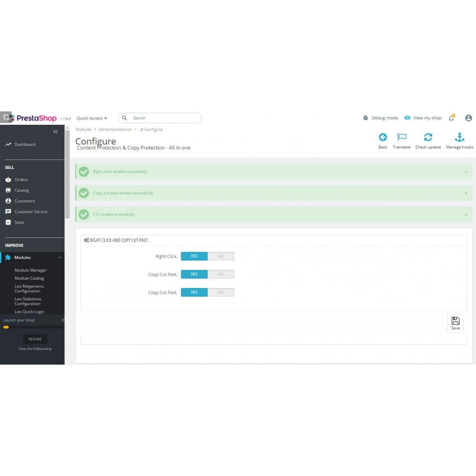Set last Copy Cut Past to YES
476x476 pixels.
click(194, 292)
